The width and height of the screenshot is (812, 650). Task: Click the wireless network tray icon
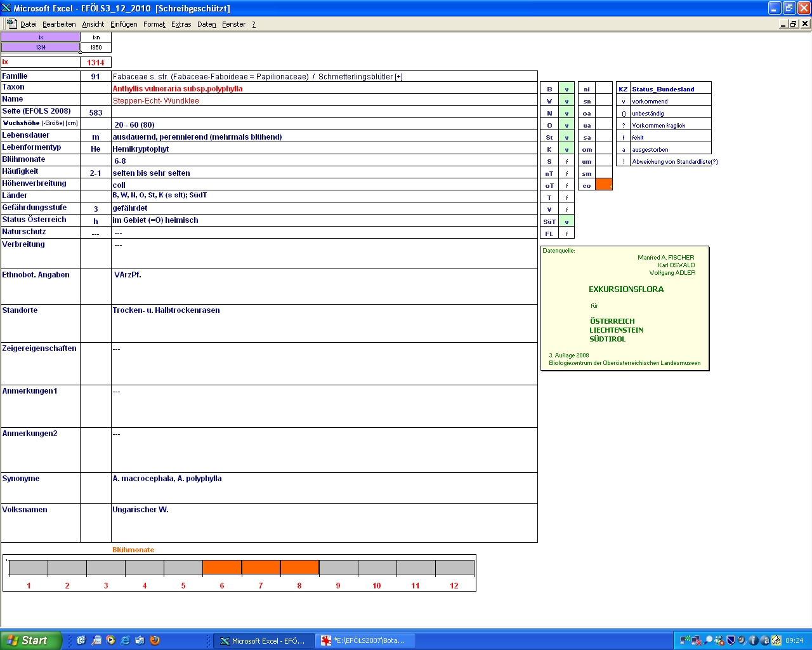pos(685,640)
